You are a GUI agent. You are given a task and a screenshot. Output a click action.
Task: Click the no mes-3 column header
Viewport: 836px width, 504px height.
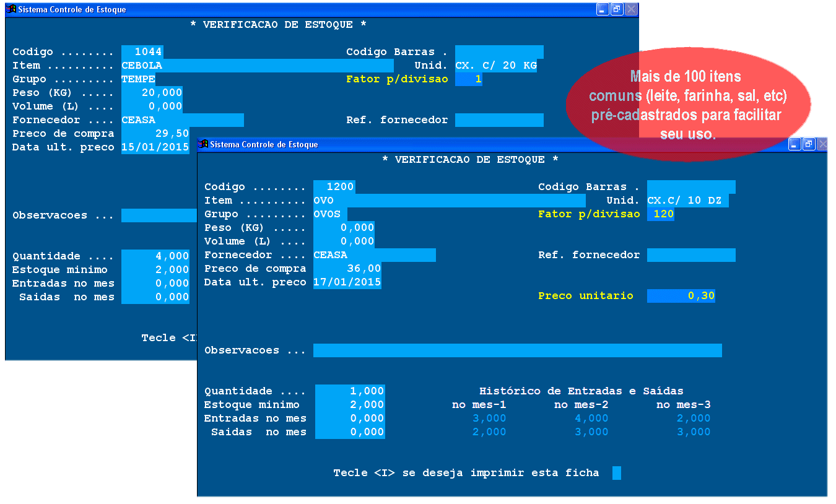(x=684, y=405)
